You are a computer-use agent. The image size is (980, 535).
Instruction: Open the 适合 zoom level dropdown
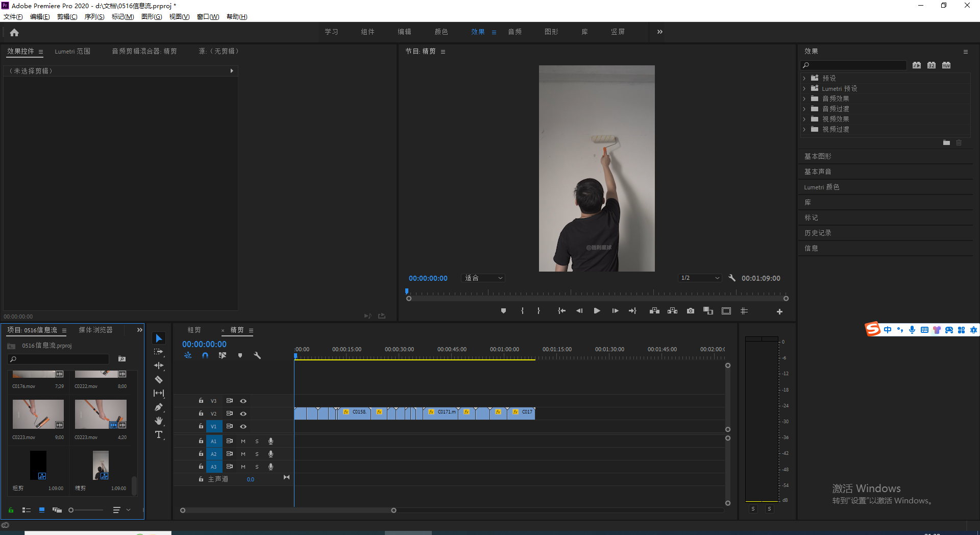coord(483,278)
